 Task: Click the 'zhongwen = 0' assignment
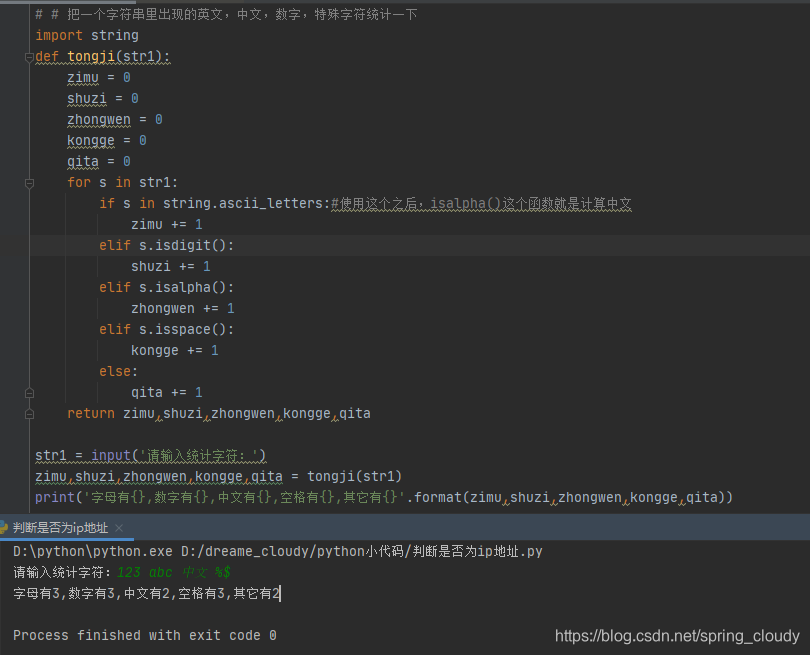pyautogui.click(x=115, y=120)
